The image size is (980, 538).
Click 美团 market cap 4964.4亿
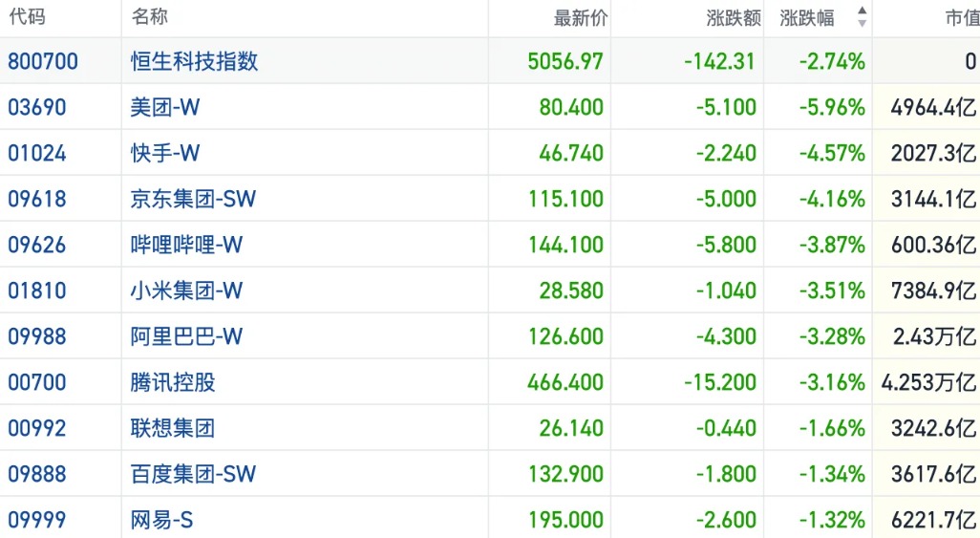click(x=934, y=107)
